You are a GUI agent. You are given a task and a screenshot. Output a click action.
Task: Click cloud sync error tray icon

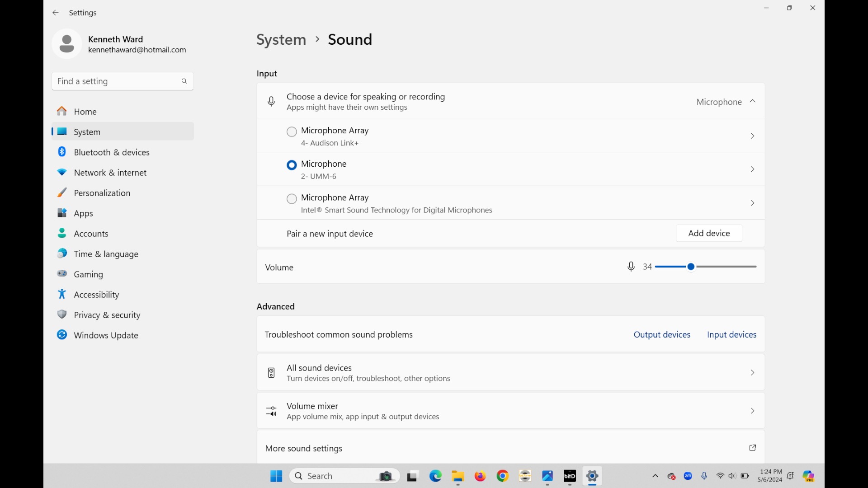(672, 476)
